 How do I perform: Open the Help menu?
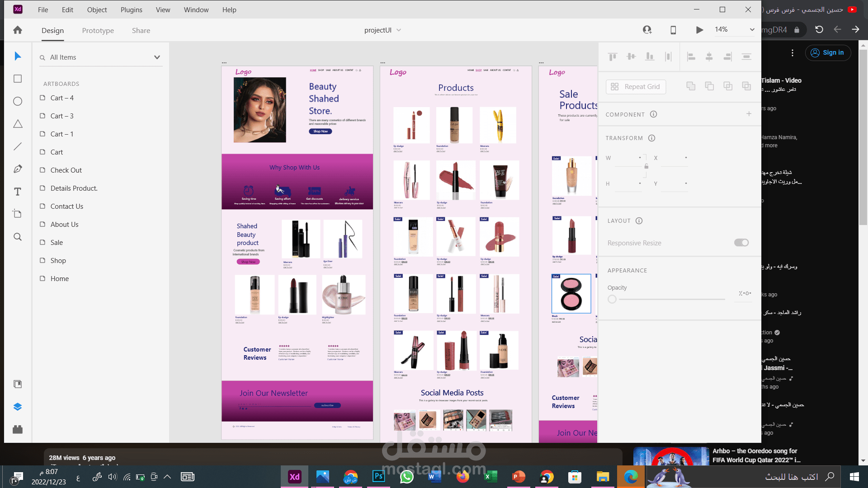(x=229, y=9)
